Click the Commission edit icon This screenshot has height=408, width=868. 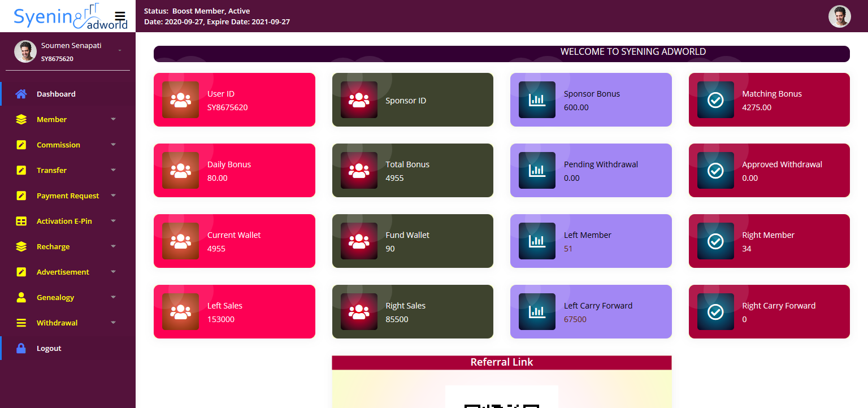click(x=21, y=145)
